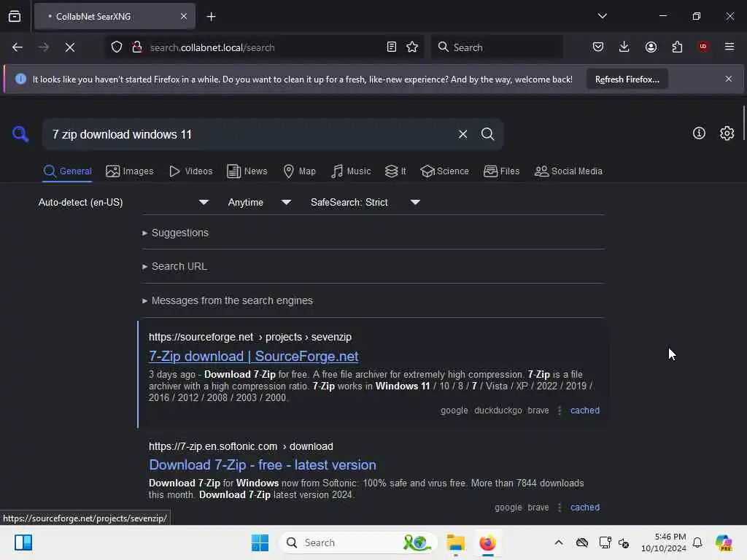The height and width of the screenshot is (560, 747).
Task: Click the SearXNG logo magnifier icon
Action: 20,134
